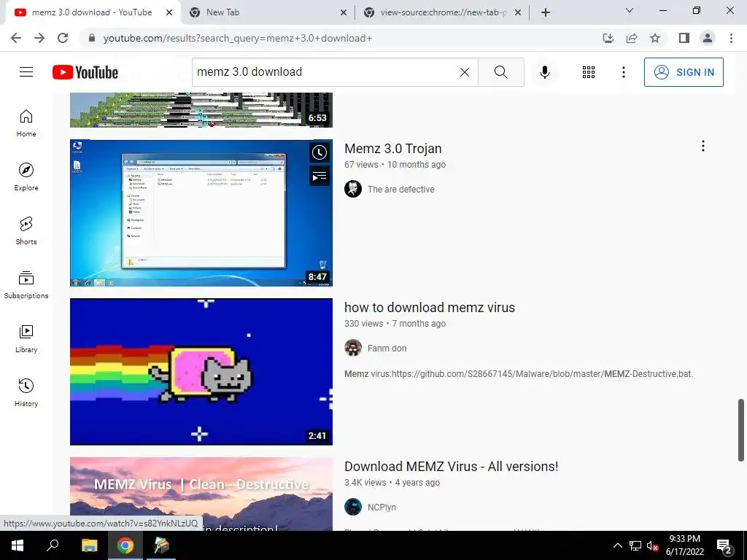Show hidden system tray icons
The image size is (747, 560).
pos(617,545)
